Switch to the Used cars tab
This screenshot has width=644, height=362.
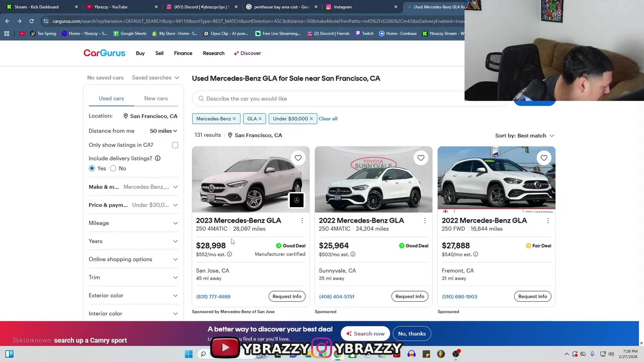pyautogui.click(x=111, y=99)
